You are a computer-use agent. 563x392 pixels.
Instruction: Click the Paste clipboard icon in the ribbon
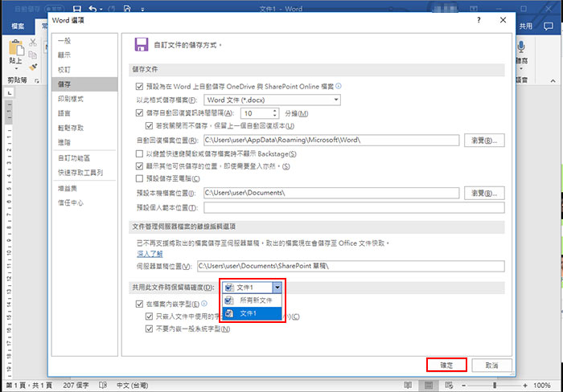16,48
